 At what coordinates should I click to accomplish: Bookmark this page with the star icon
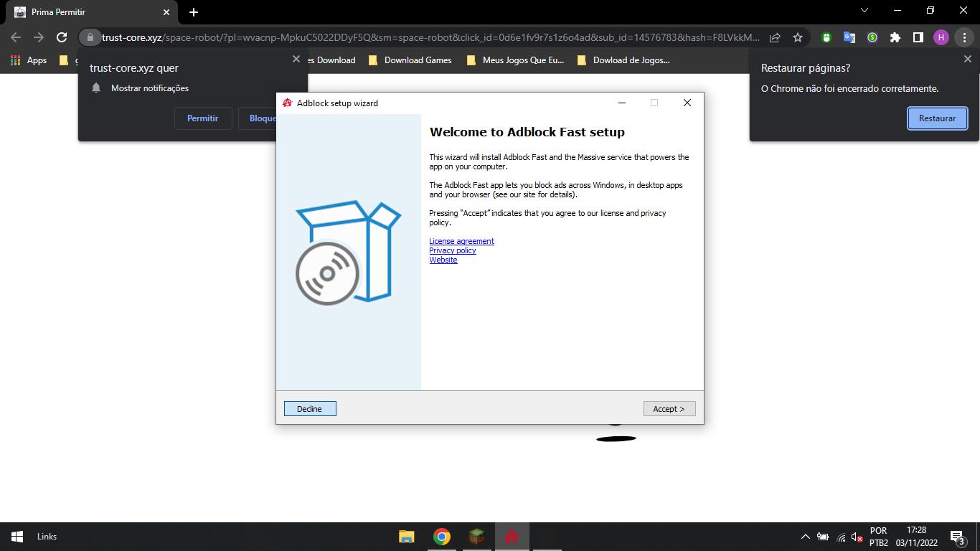[x=797, y=37]
